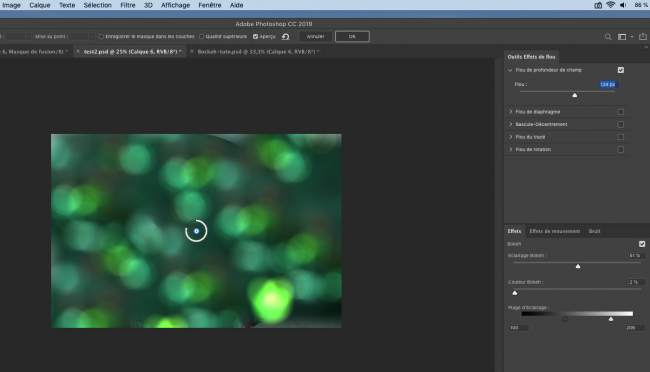Click the black point handle of Plage d'éclairage
The width and height of the screenshot is (650, 372).
pyautogui.click(x=565, y=319)
